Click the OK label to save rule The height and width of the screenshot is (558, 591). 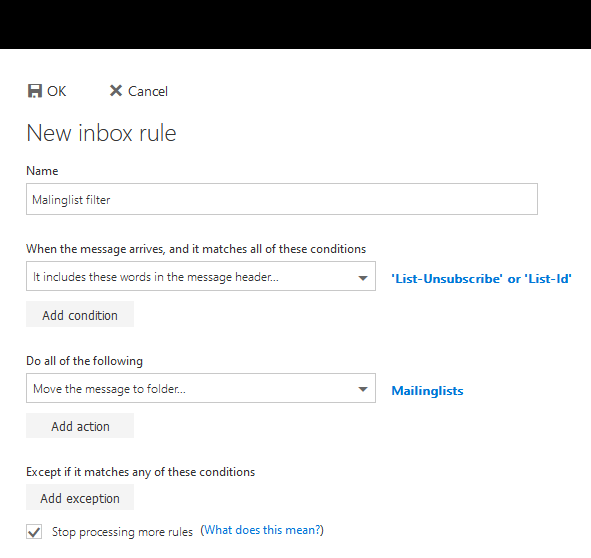pyautogui.click(x=57, y=91)
